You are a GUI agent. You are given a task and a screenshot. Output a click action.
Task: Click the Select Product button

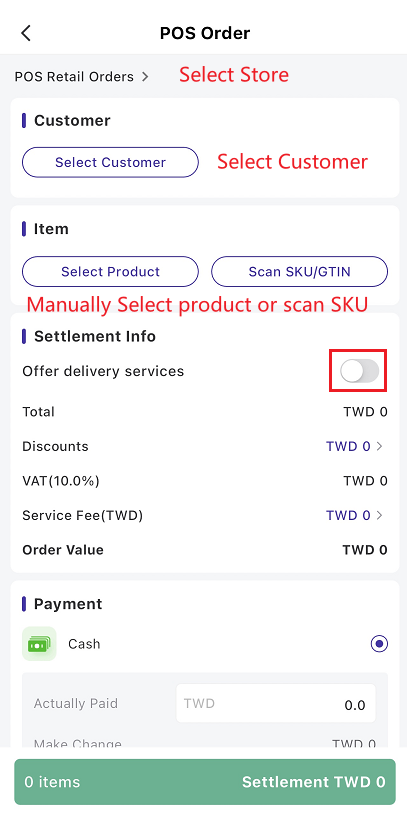click(x=110, y=272)
